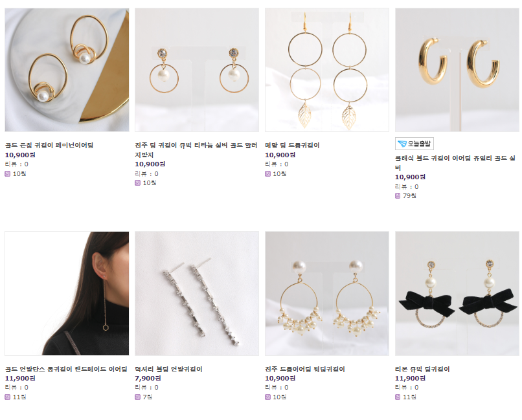
Task: Click the purple points icon beside 79원
Action: 398,196
